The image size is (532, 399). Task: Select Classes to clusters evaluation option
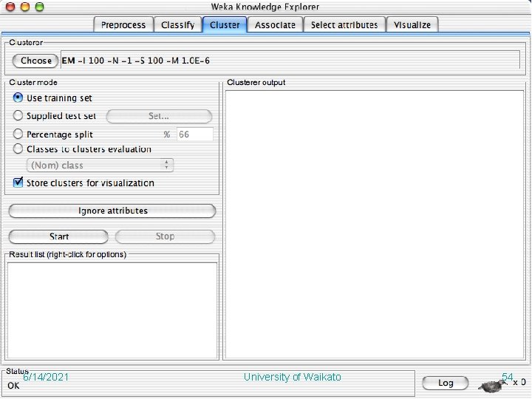[18, 149]
